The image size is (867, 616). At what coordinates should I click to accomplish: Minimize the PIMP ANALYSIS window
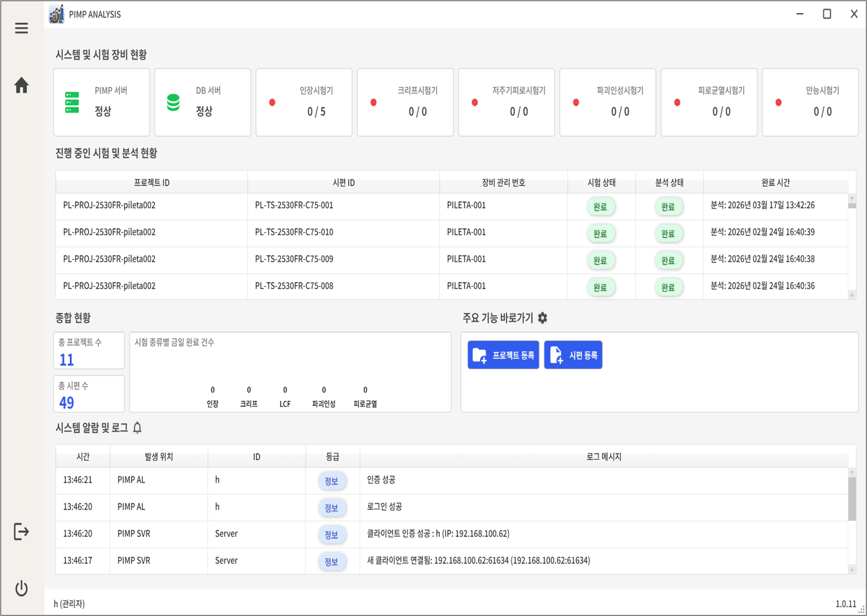click(x=800, y=14)
